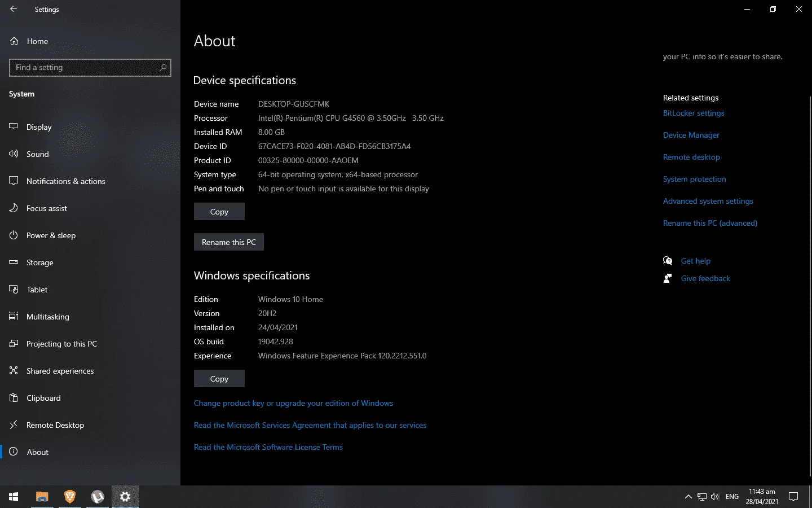The width and height of the screenshot is (812, 508).
Task: Select the About info icon
Action: (x=14, y=452)
